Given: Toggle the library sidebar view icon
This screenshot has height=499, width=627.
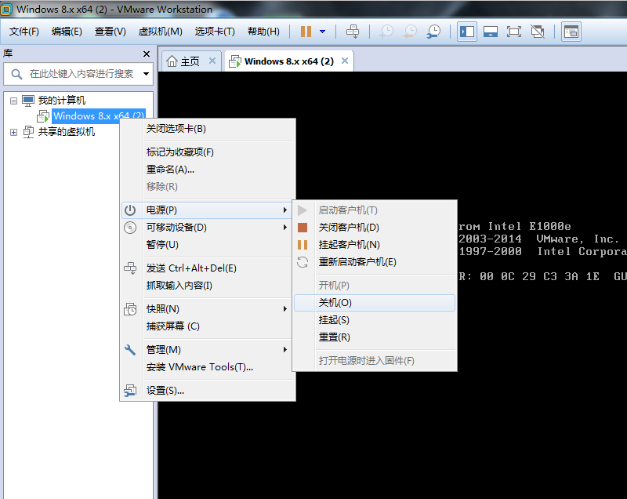Looking at the screenshot, I should tap(467, 32).
